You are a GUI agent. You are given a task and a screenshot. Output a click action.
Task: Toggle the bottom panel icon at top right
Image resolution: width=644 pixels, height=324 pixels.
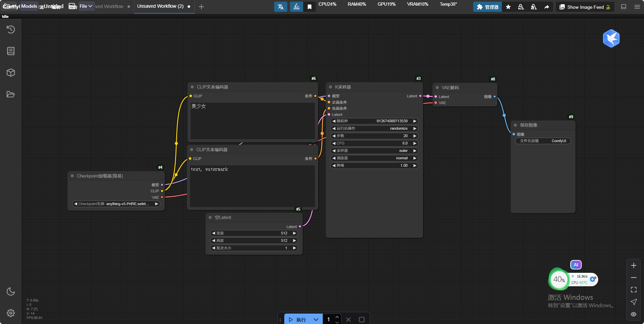(624, 7)
